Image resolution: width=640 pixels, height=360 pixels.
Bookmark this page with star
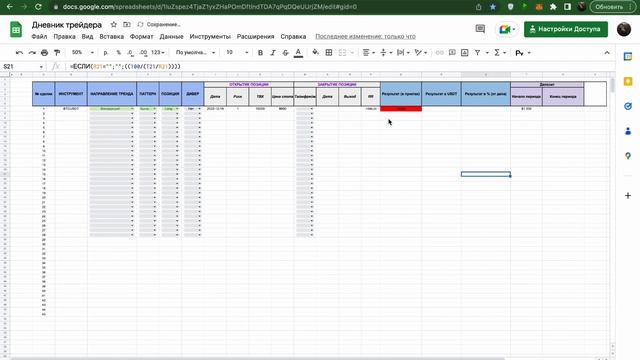coord(493,7)
